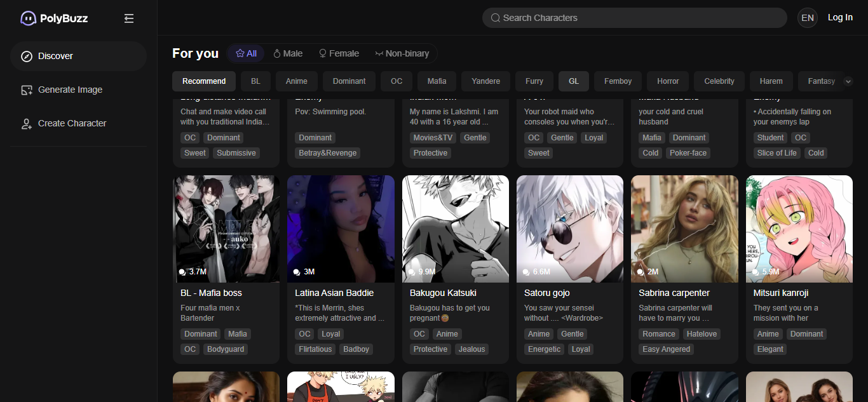Open the OC category tab
Image resolution: width=868 pixels, height=402 pixels.
click(x=397, y=81)
